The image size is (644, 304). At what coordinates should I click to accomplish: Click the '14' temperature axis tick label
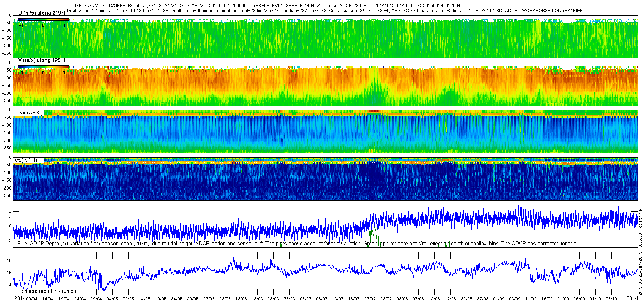9,285
